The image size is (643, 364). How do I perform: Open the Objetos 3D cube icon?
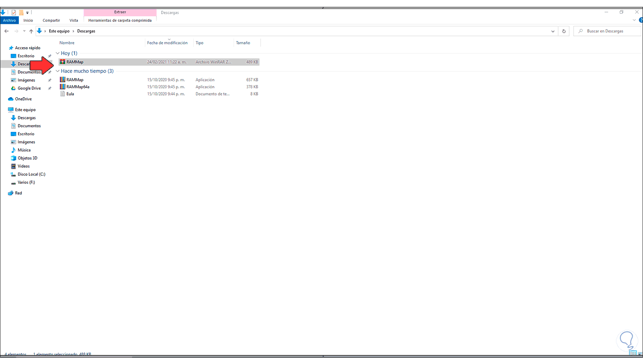13,158
